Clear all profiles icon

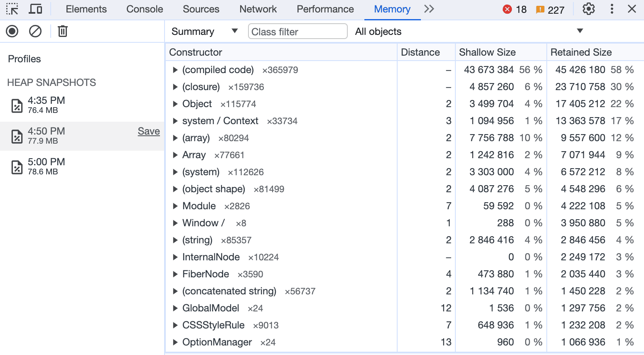[35, 31]
